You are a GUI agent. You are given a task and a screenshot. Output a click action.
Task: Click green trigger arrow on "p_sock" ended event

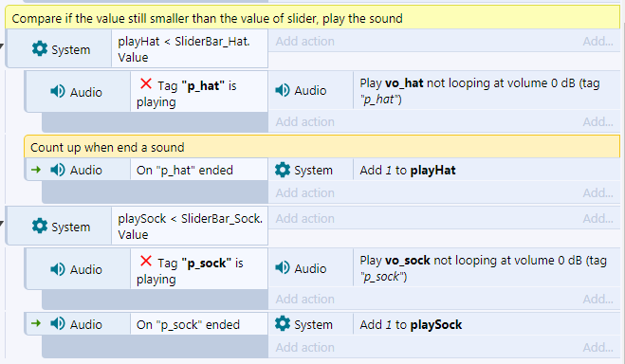click(x=36, y=323)
